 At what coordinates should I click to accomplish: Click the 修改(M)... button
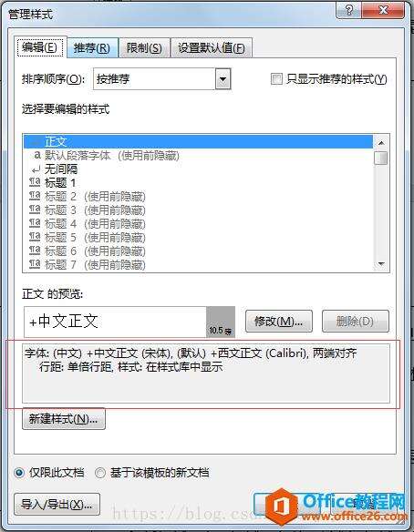click(x=278, y=321)
